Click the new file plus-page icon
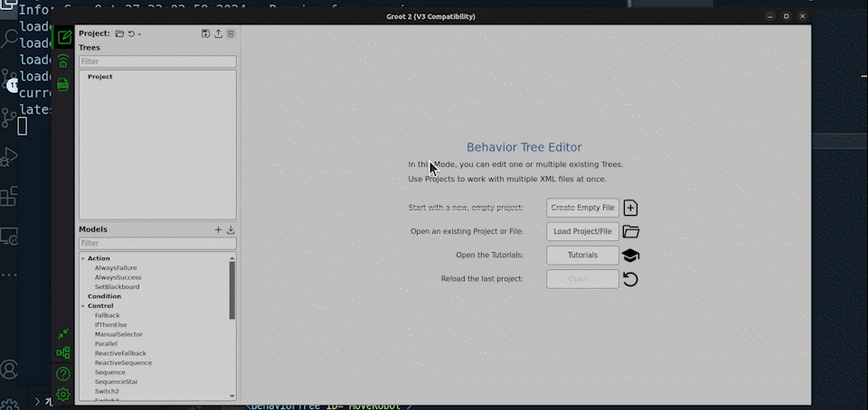The width and height of the screenshot is (868, 410). (630, 208)
